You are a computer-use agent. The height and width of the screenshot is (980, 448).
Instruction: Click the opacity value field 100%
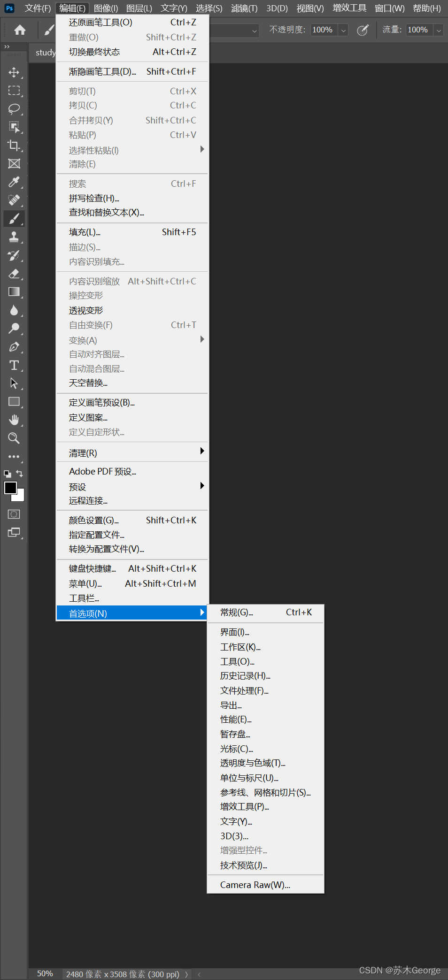pyautogui.click(x=324, y=30)
